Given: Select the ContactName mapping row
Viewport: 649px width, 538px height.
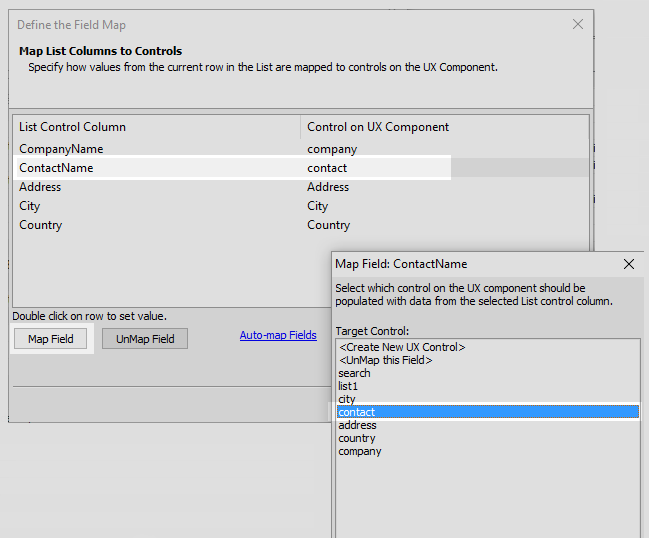Looking at the screenshot, I should [301, 168].
